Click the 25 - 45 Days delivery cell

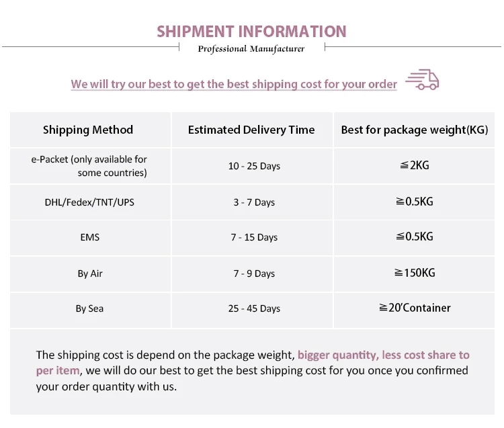point(254,308)
